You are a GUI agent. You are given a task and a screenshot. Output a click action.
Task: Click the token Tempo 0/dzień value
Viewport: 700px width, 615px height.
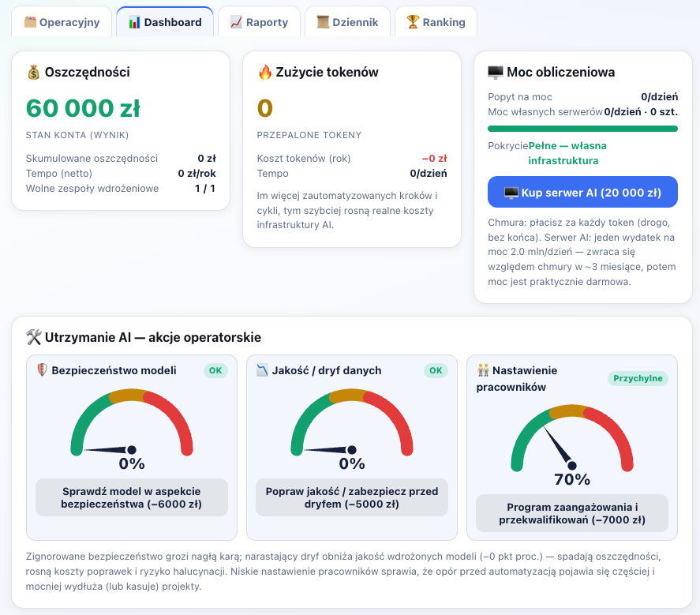(x=428, y=174)
